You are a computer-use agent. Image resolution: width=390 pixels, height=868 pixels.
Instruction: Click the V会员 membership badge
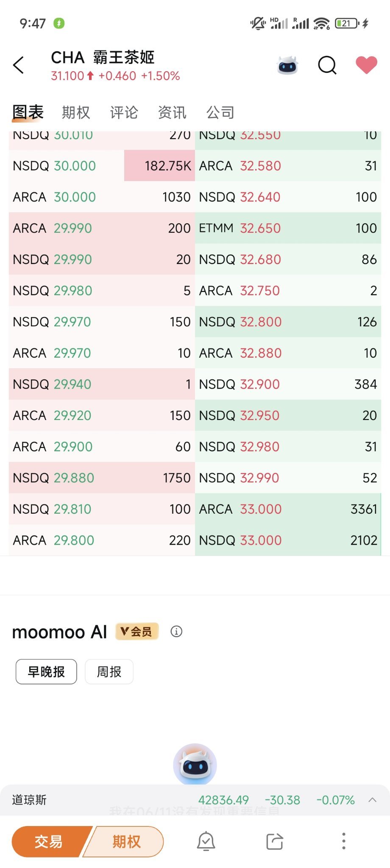[137, 632]
